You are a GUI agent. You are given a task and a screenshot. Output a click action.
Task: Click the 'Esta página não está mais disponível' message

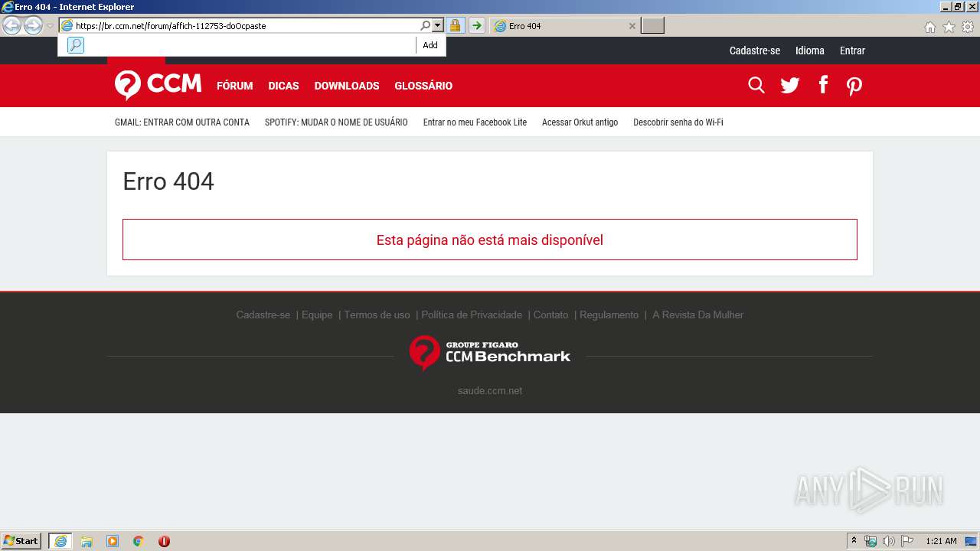pos(490,240)
